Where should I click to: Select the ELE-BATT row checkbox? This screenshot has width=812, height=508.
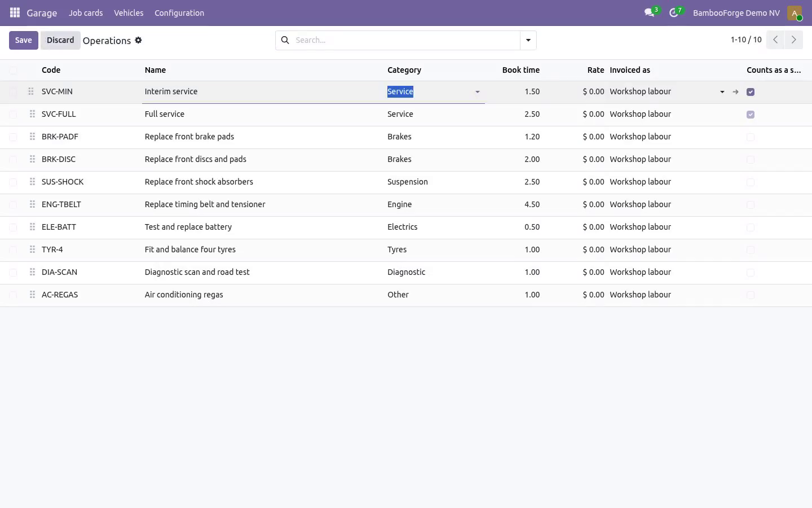(x=13, y=227)
